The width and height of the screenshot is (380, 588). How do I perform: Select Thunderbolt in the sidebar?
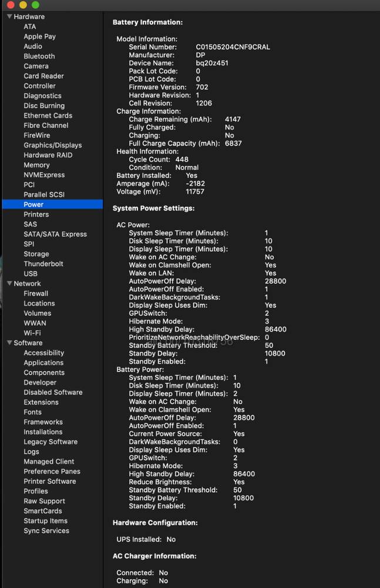tap(43, 263)
